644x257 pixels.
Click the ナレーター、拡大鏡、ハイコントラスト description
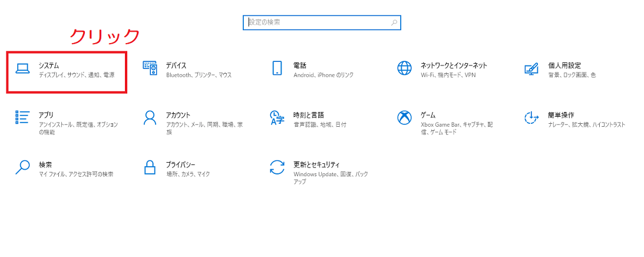[586, 124]
